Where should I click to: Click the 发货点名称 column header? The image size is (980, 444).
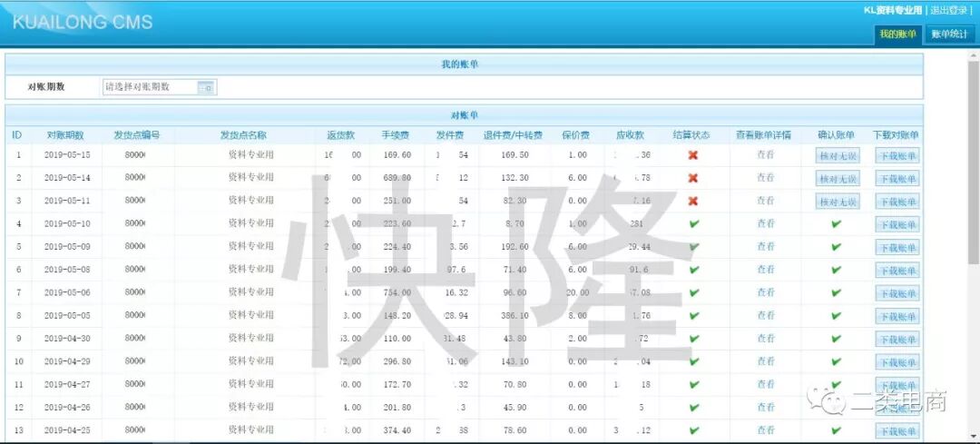(243, 134)
